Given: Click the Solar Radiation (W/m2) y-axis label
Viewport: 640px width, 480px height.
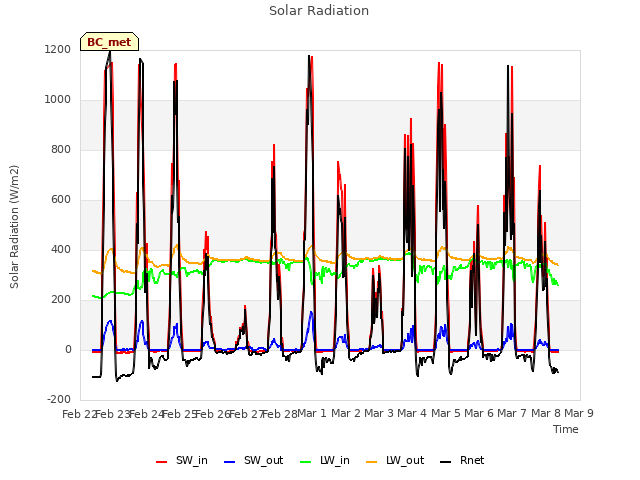Looking at the screenshot, I should click(14, 227).
